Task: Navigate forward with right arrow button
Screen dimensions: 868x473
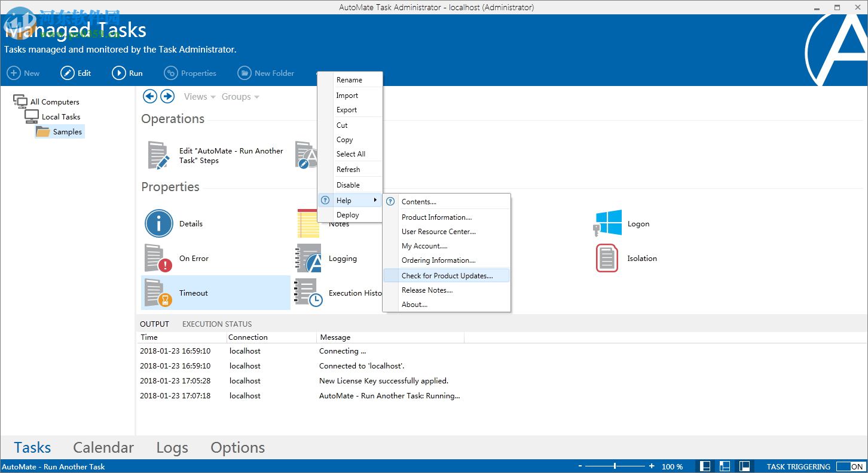Action: click(167, 96)
